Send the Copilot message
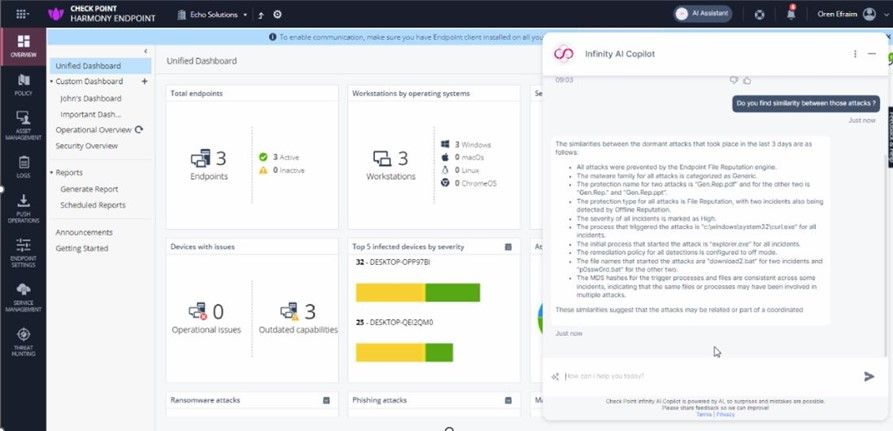893x431 pixels. point(869,376)
